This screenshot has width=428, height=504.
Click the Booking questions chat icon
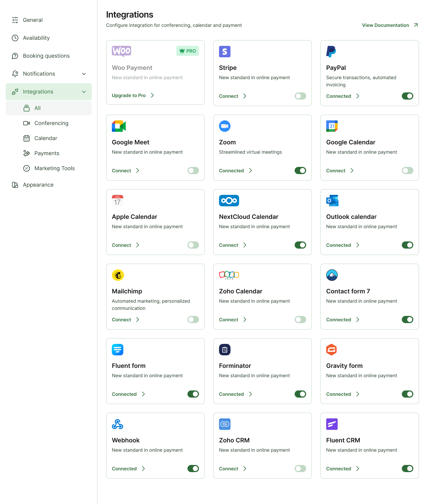tap(15, 56)
